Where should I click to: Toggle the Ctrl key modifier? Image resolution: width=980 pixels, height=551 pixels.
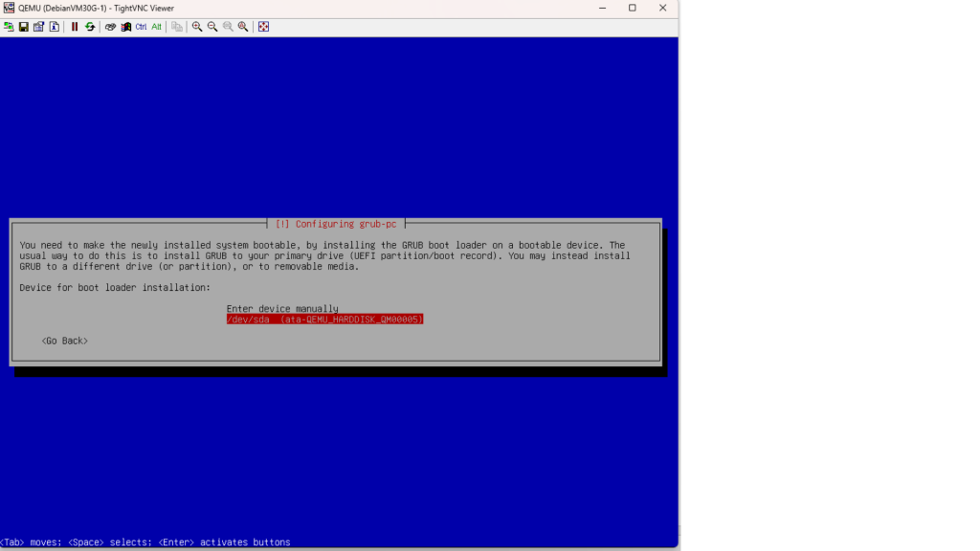tap(141, 27)
